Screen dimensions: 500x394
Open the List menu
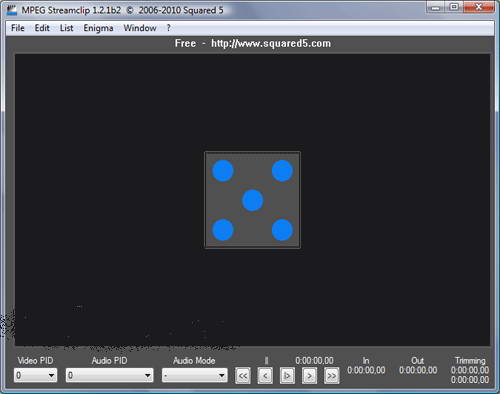66,28
